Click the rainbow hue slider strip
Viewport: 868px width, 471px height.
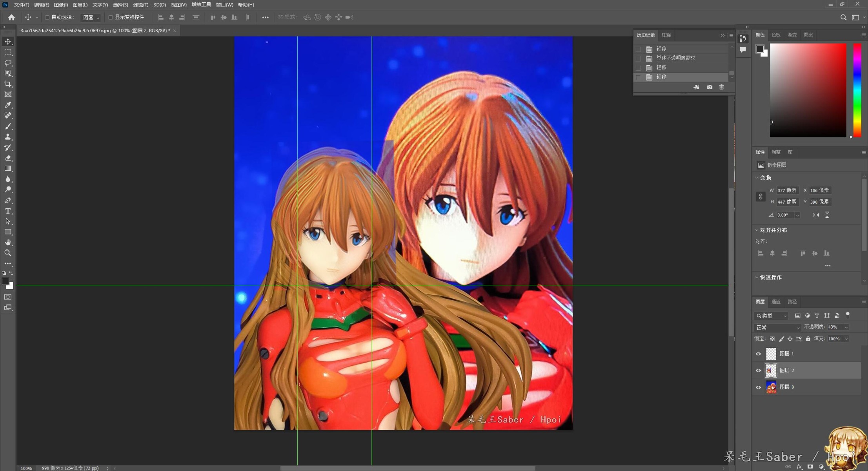(x=857, y=90)
